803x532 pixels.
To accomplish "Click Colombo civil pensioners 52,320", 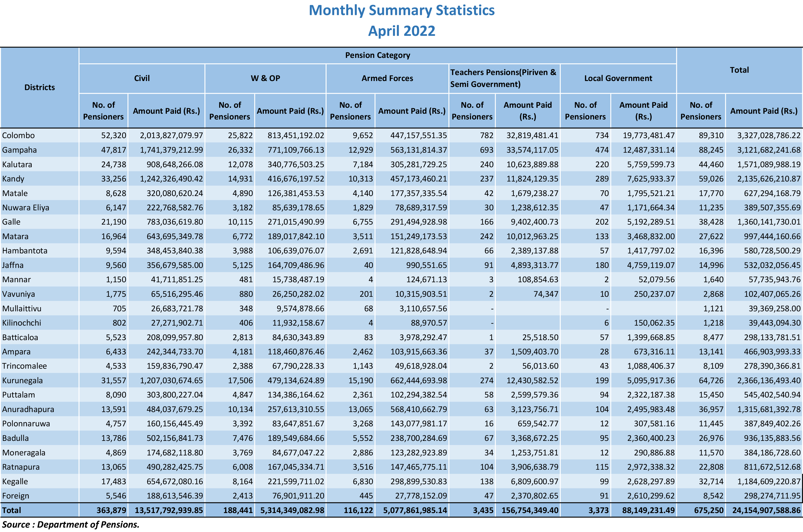I will tap(114, 135).
